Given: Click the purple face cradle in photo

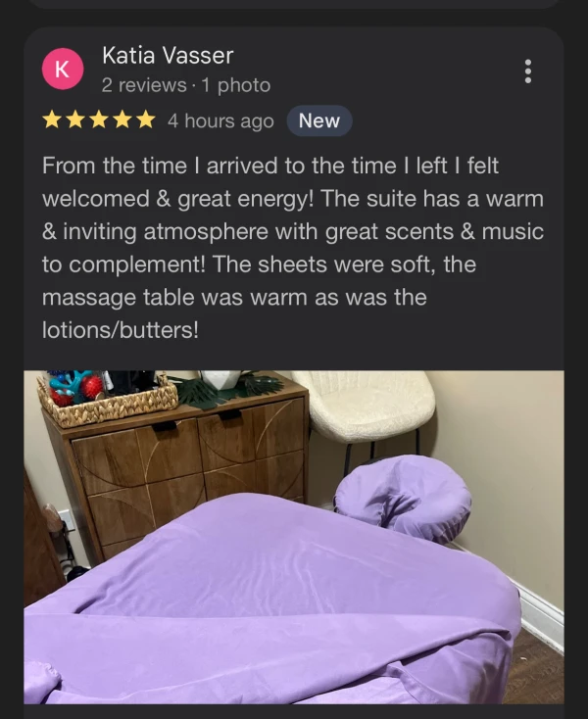Looking at the screenshot, I should click(x=403, y=497).
